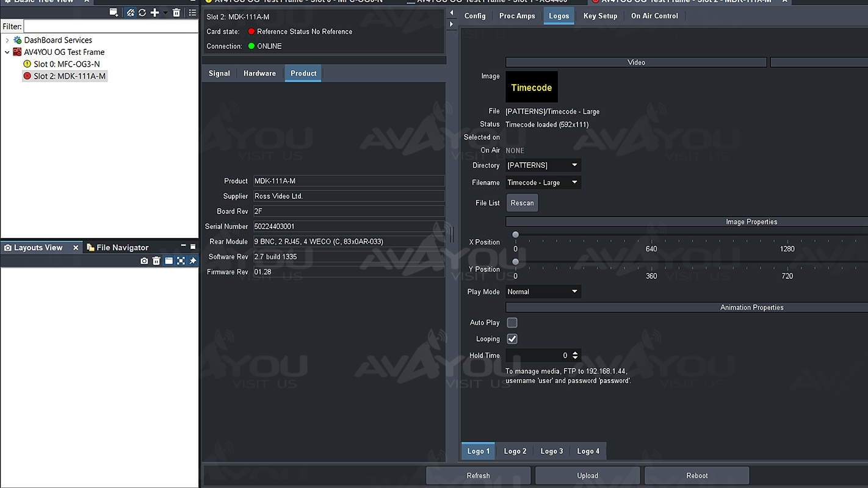Viewport: 868px width, 488px height.
Task: Click the X Position slider handle
Action: 516,235
